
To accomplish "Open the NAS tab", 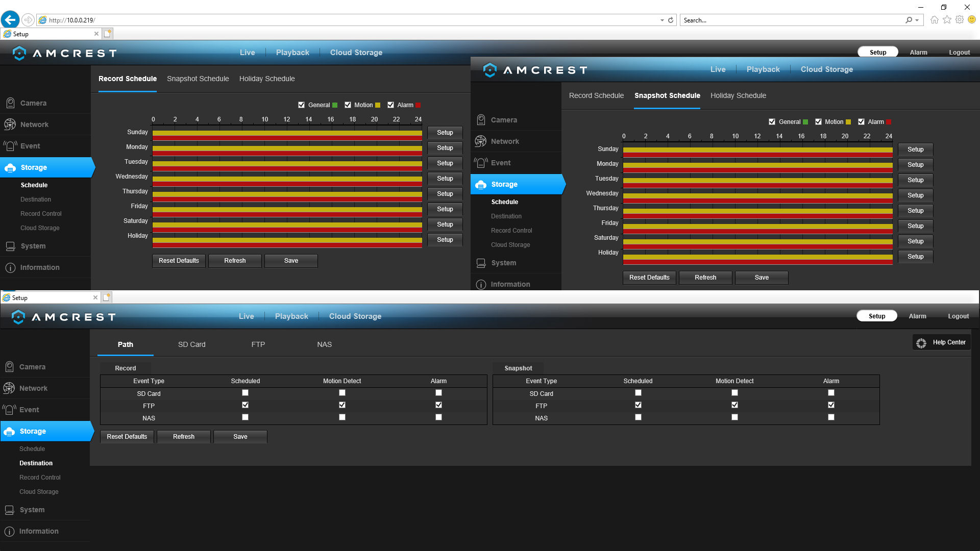I will point(324,344).
